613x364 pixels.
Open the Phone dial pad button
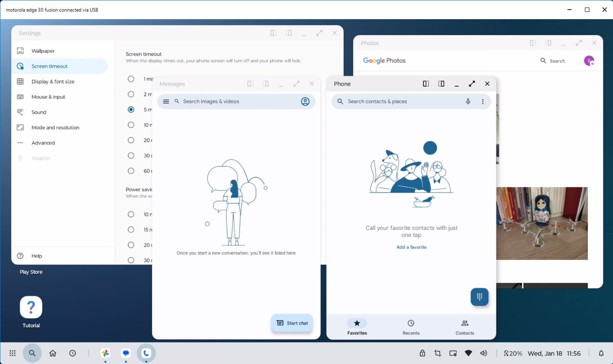point(479,297)
